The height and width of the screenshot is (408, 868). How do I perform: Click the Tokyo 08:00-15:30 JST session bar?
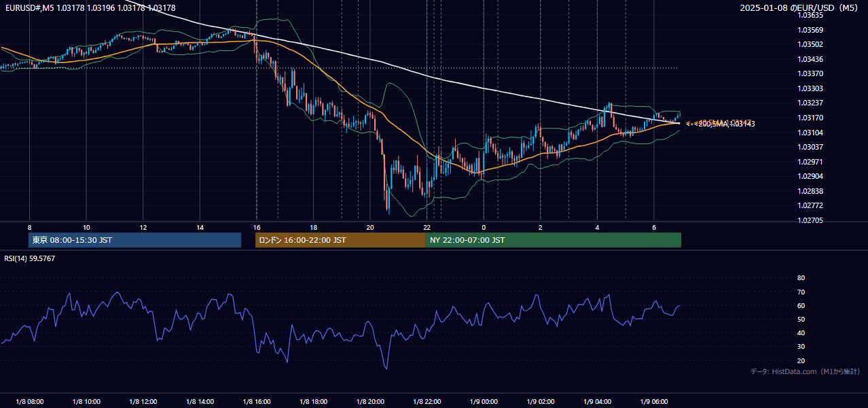[x=135, y=240]
